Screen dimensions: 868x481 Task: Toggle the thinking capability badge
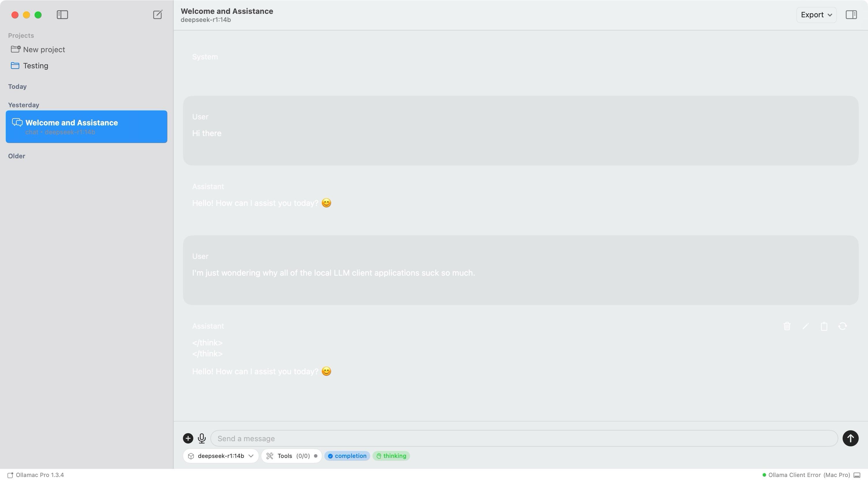click(391, 456)
